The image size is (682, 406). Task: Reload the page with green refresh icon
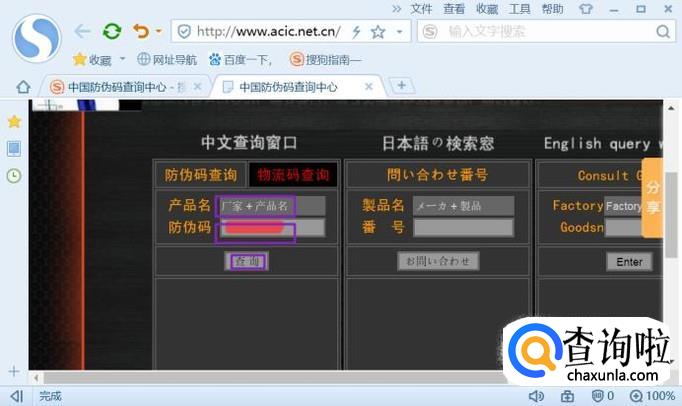[112, 31]
